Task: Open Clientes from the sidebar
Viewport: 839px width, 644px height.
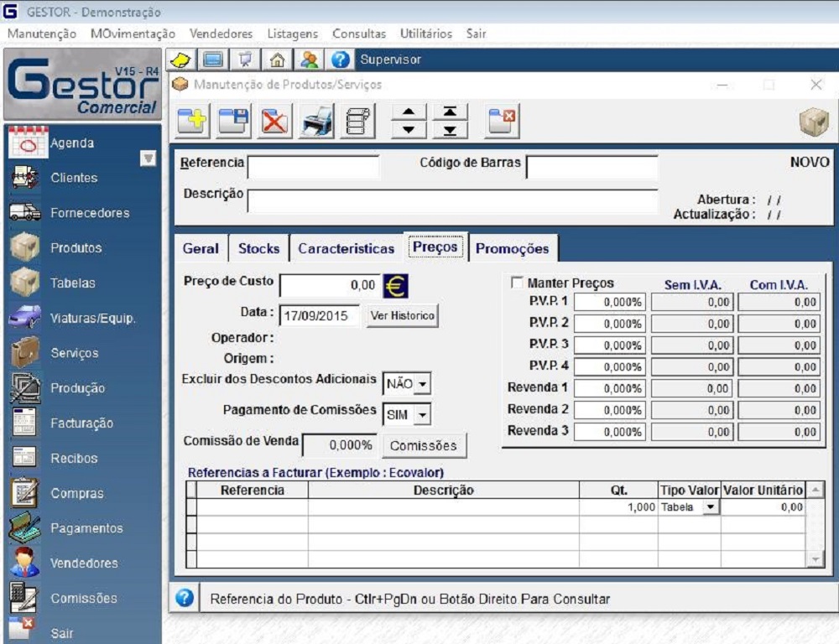Action: 73,178
